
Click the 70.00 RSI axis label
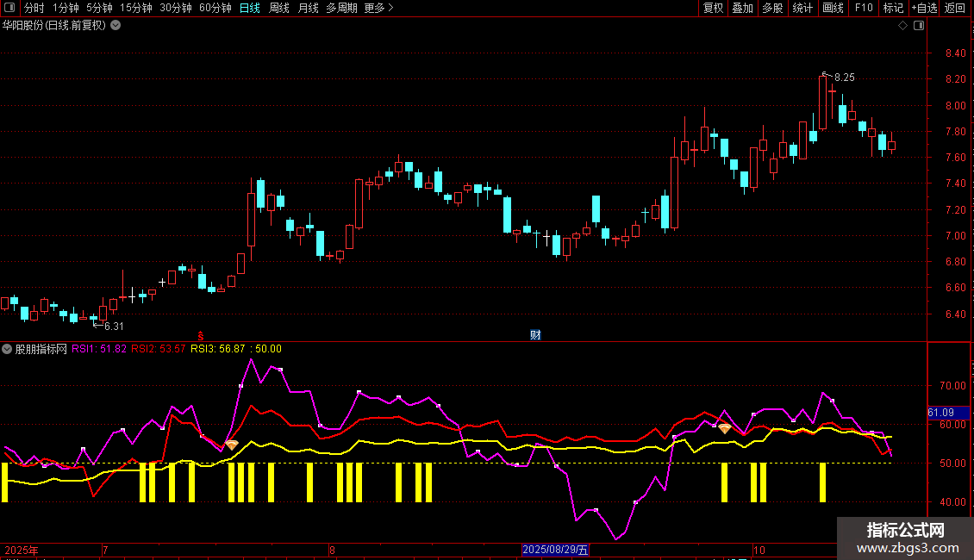coord(952,386)
